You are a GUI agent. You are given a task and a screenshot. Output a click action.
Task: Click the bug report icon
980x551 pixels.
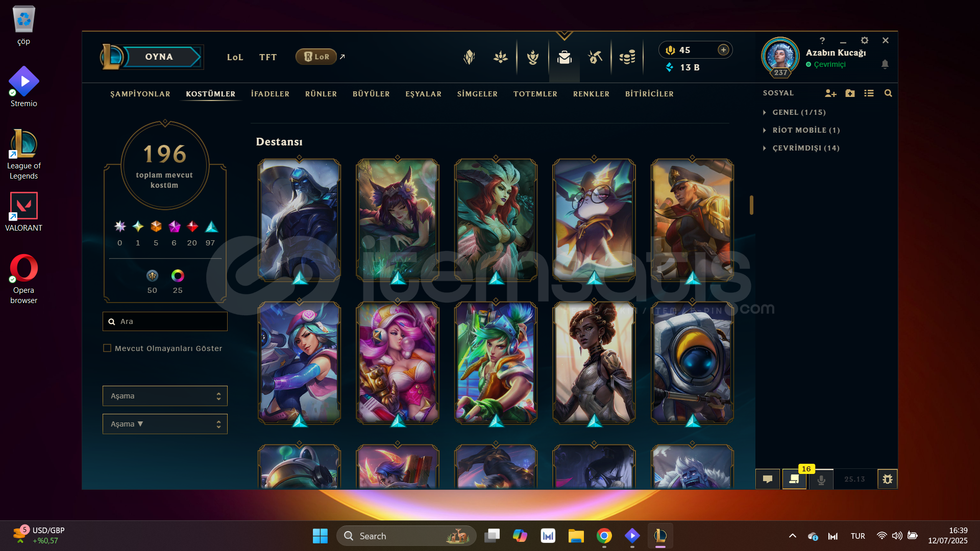888,479
